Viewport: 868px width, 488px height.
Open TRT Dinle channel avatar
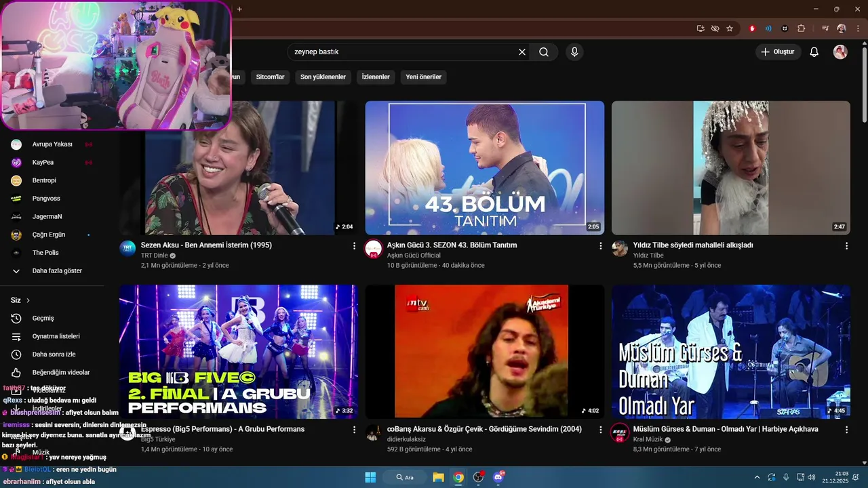coord(127,249)
